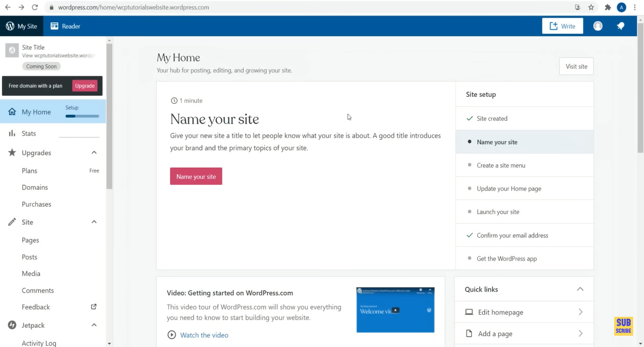Screen dimensions: 644x347
Task: Click the site globe icon beside Site Title
Action: coord(12,51)
